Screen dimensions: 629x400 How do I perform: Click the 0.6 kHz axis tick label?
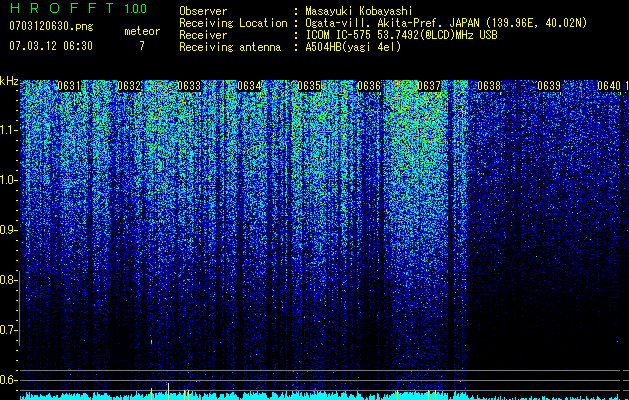click(x=8, y=380)
